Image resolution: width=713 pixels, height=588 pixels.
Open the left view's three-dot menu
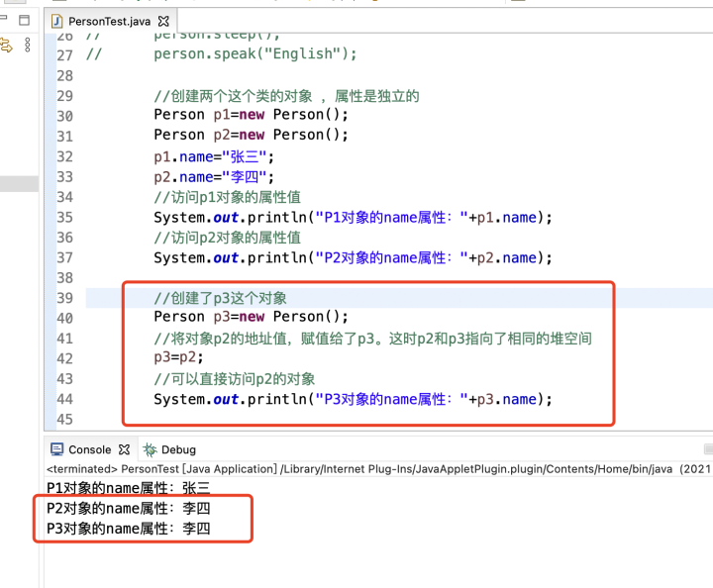pyautogui.click(x=28, y=45)
